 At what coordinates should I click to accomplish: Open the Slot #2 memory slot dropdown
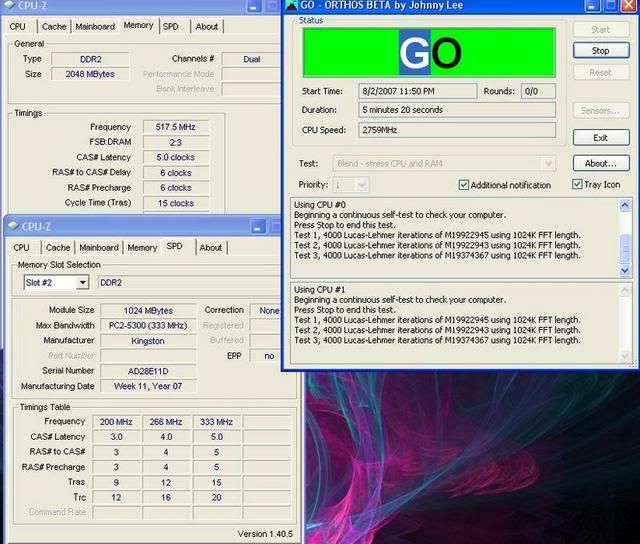click(x=83, y=283)
